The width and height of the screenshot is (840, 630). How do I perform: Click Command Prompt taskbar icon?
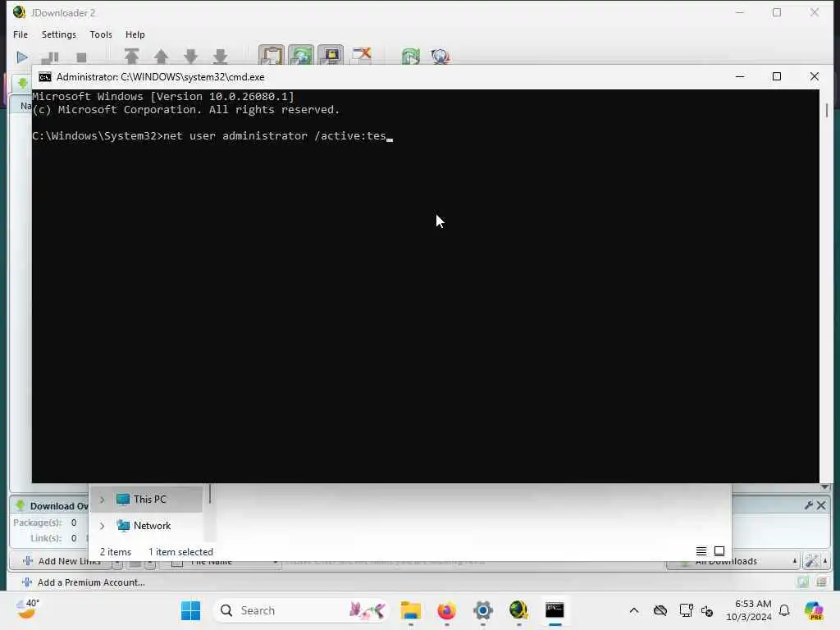click(555, 610)
